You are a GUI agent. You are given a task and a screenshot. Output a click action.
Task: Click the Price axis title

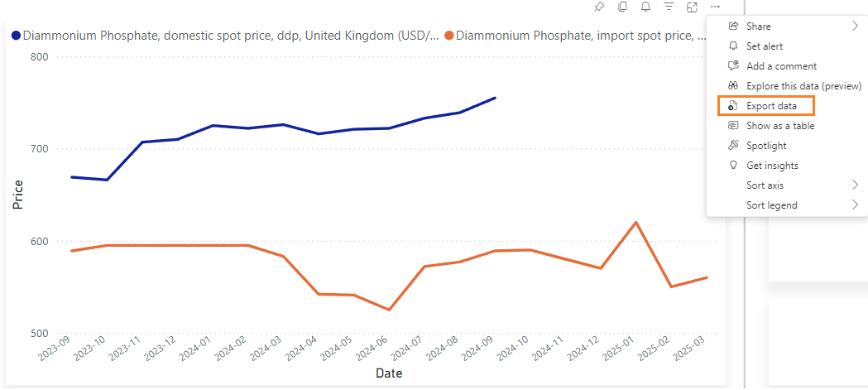pyautogui.click(x=17, y=194)
